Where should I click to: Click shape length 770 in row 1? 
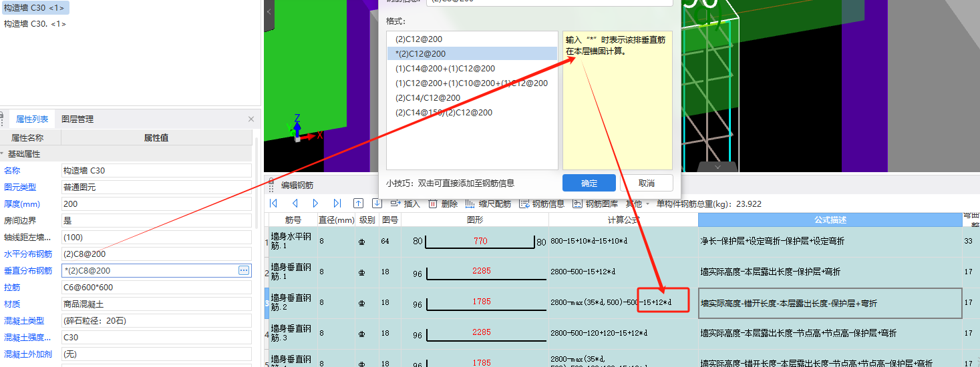tap(480, 241)
